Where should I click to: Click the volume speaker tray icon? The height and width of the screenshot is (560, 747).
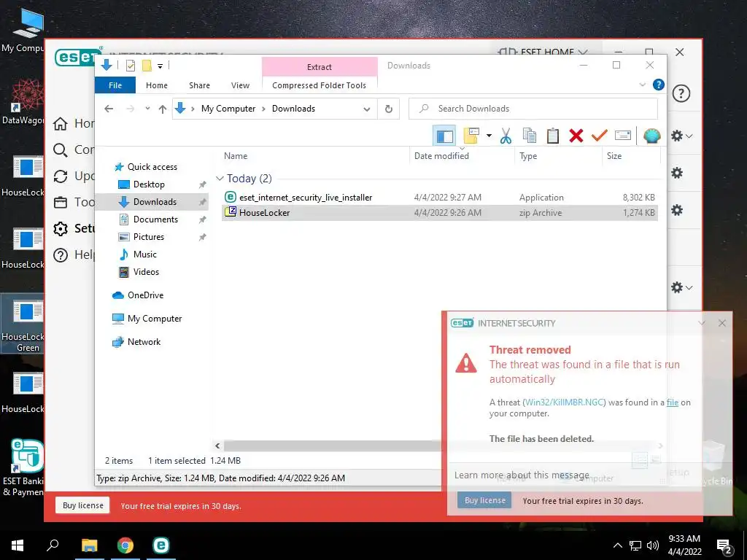(x=653, y=545)
